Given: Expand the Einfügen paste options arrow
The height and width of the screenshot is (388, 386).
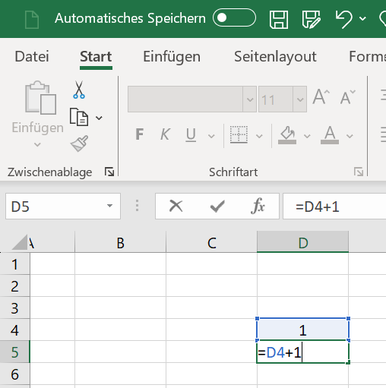Looking at the screenshot, I should [37, 145].
